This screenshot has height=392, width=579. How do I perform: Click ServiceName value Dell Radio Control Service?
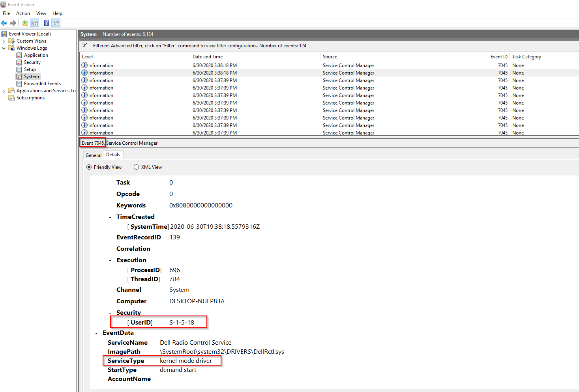click(195, 343)
